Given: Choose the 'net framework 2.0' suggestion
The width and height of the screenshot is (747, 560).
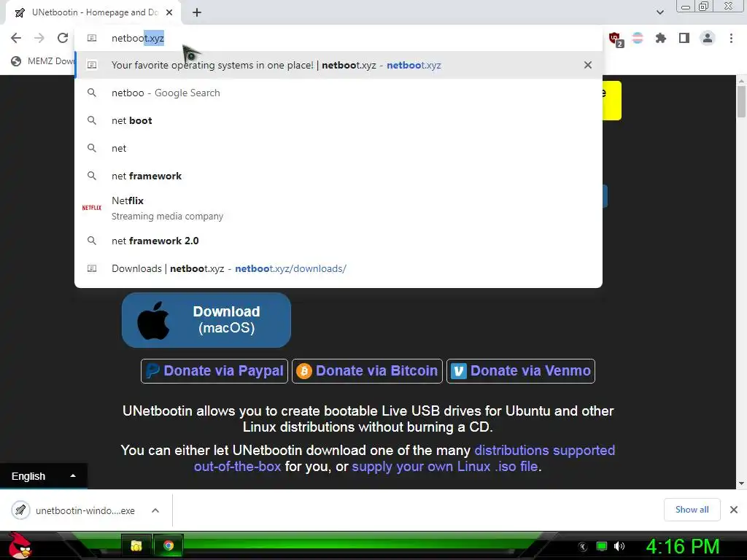Looking at the screenshot, I should 338,241.
